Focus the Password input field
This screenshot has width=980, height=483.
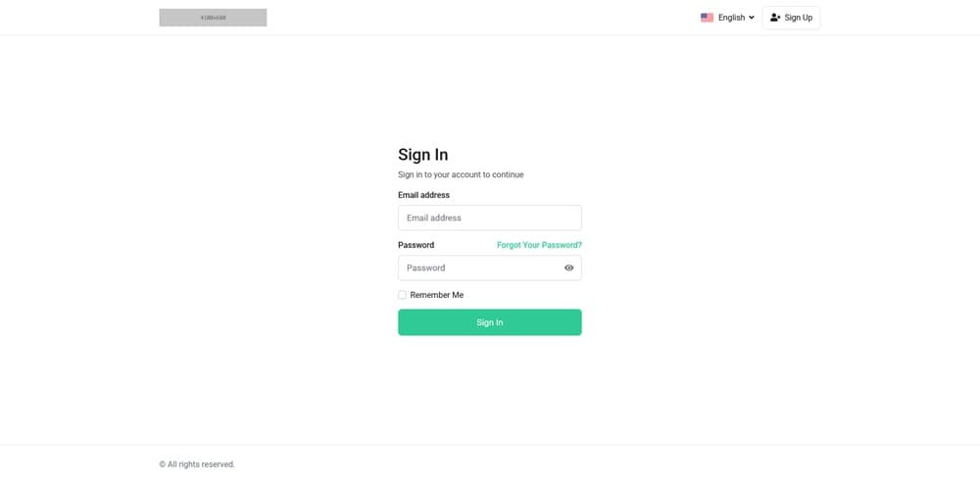[480, 267]
